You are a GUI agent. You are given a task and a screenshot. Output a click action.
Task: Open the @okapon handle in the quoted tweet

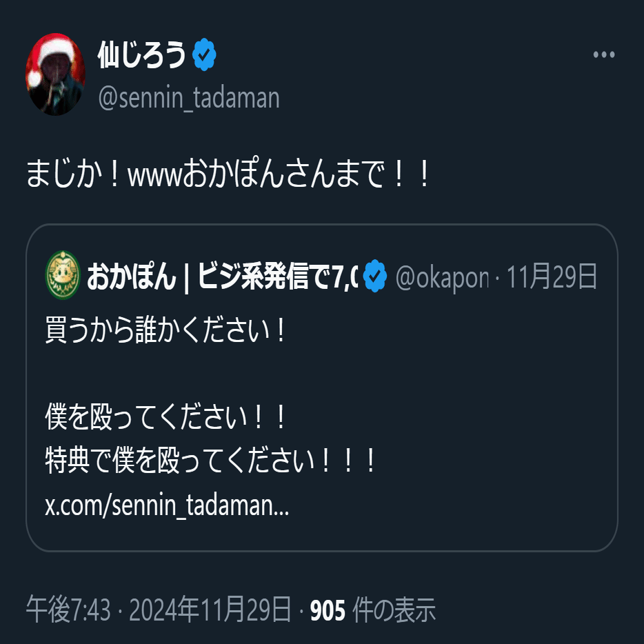pos(443,278)
